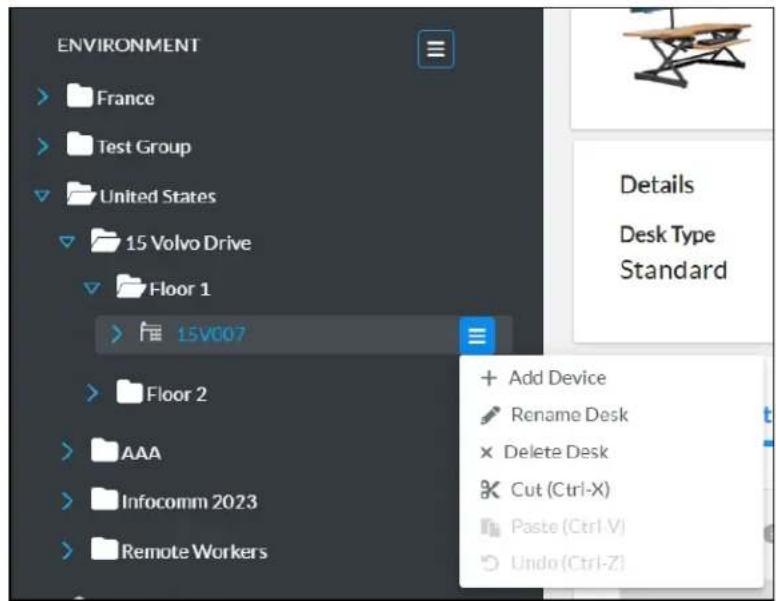Click the Details heading

657,185
